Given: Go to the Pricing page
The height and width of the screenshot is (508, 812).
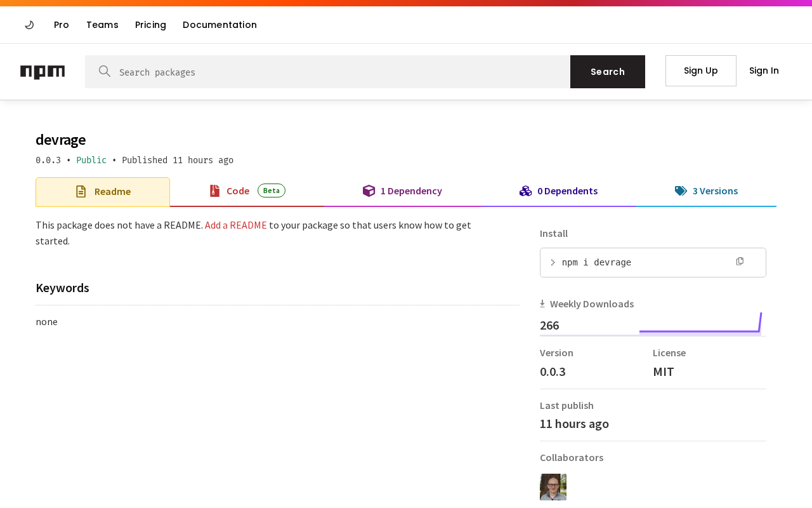Looking at the screenshot, I should 150,25.
